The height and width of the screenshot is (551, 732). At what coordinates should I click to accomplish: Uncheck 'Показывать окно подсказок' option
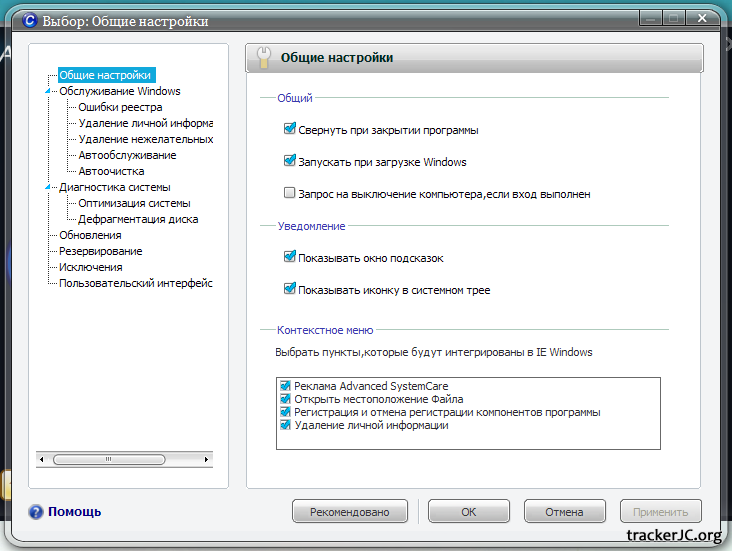[290, 258]
